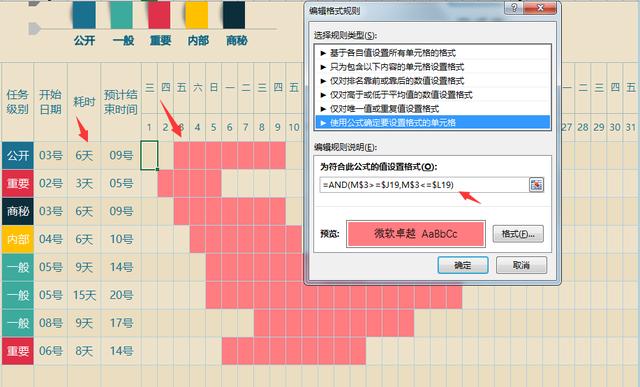Click the 15天 duration cell
Image resolution: width=640 pixels, height=387 pixels.
[84, 295]
